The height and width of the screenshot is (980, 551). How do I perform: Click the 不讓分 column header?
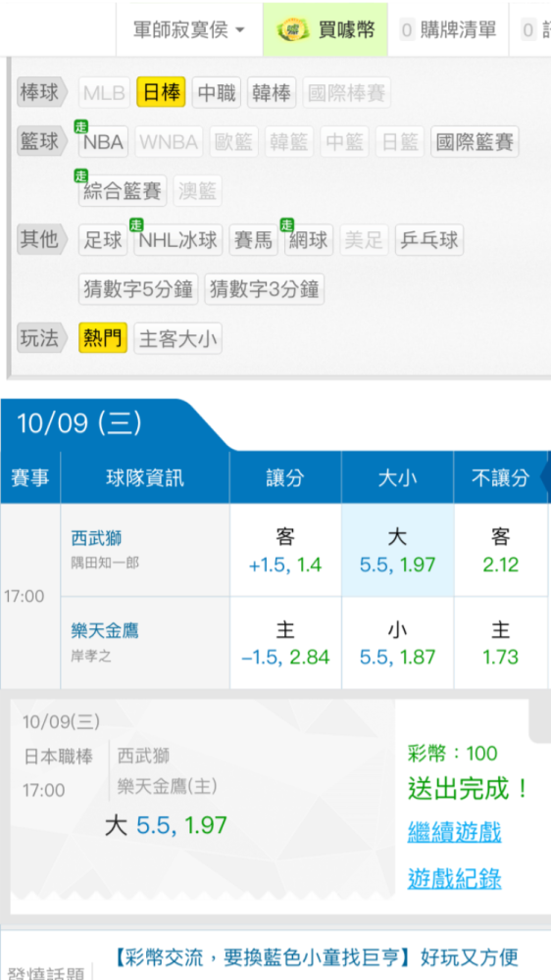[x=500, y=478]
